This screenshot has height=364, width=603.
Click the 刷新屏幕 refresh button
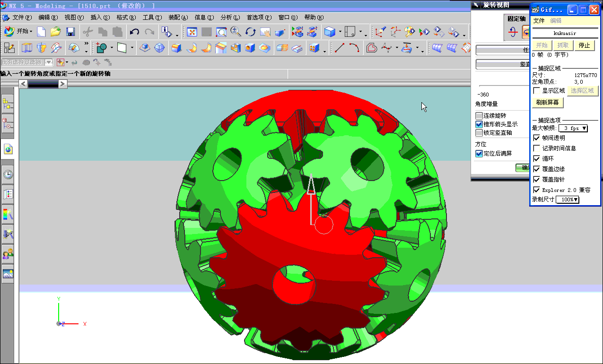tap(548, 103)
